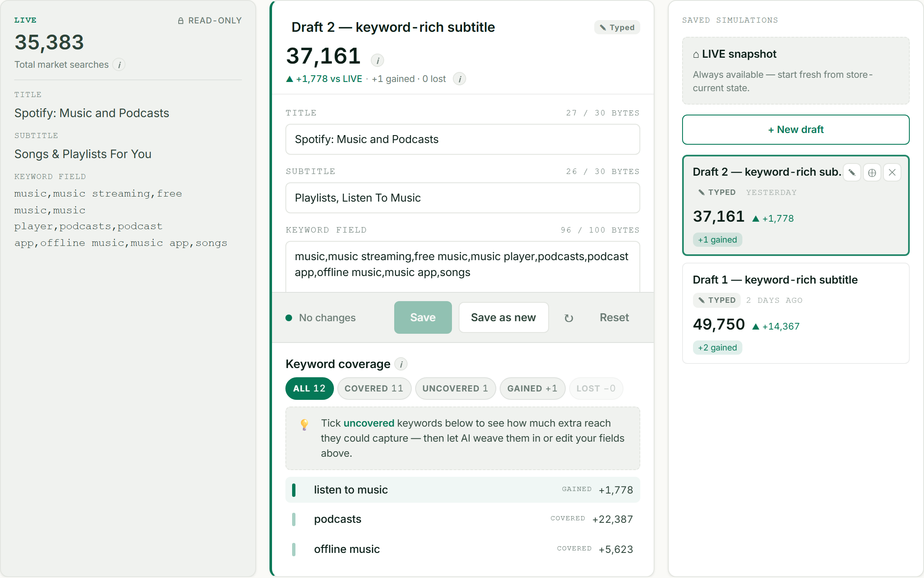924x578 pixels.
Task: Click Draft 1 score 49,750
Action: (x=719, y=325)
